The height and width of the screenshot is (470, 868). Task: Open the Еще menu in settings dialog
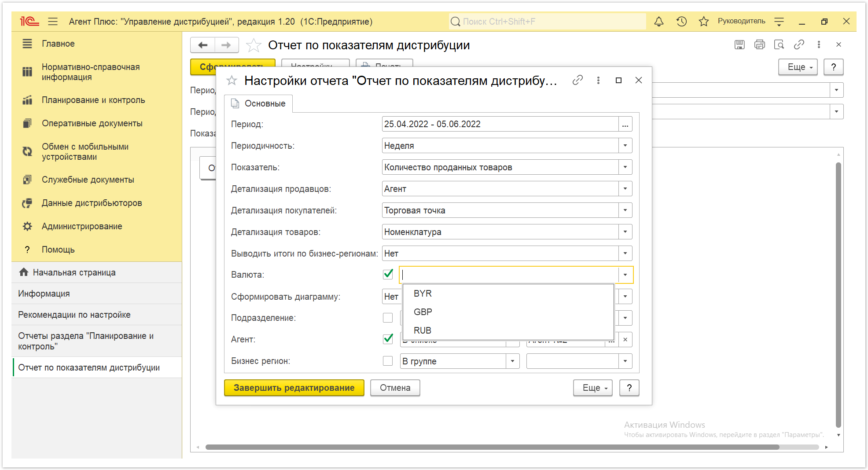(593, 388)
